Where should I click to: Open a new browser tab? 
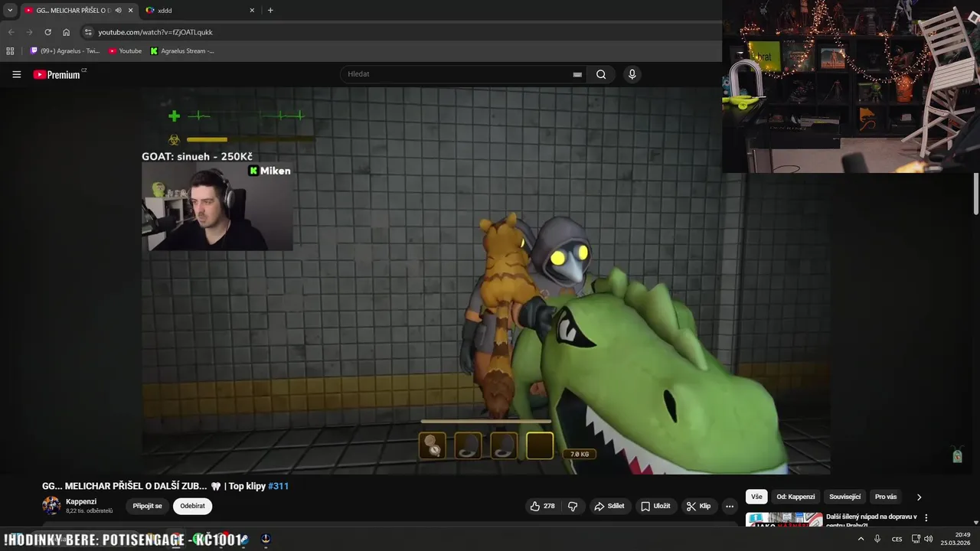click(270, 10)
